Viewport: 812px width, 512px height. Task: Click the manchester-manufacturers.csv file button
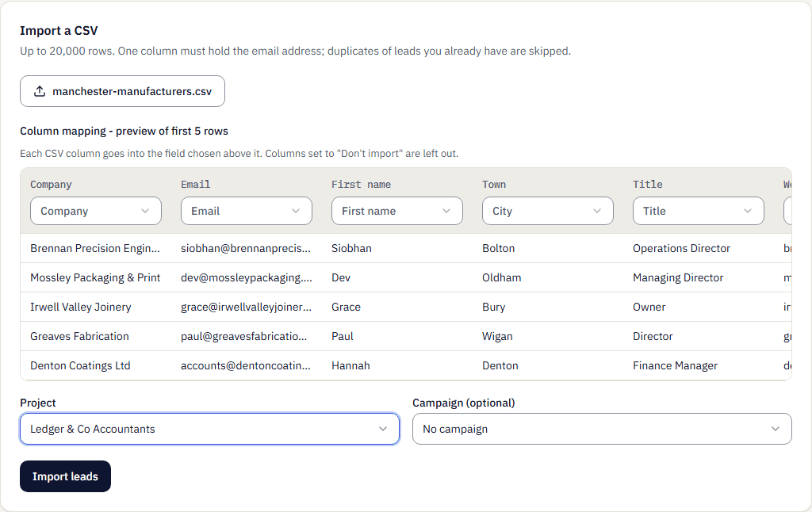122,91
